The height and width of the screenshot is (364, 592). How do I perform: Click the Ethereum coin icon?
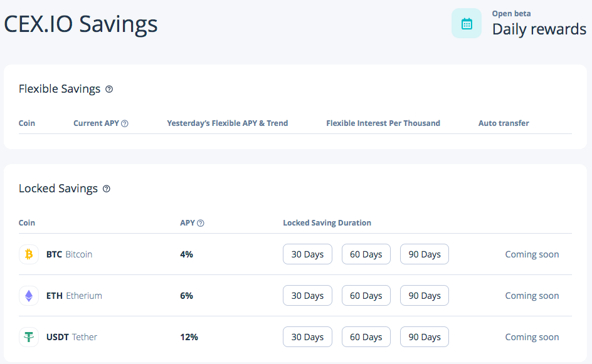[29, 295]
